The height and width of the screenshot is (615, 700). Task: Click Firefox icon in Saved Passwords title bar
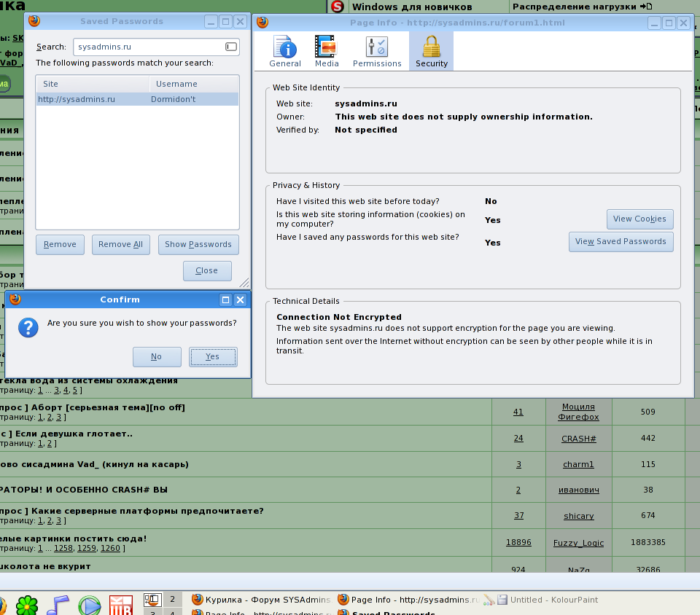pyautogui.click(x=34, y=21)
